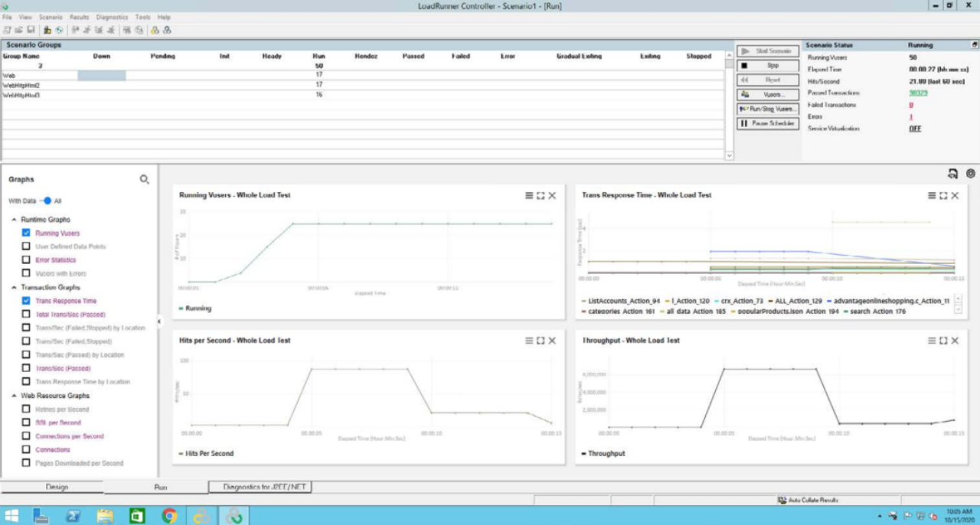Open the Hits per Second graph options menu
The height and width of the screenshot is (525, 980).
tap(528, 341)
